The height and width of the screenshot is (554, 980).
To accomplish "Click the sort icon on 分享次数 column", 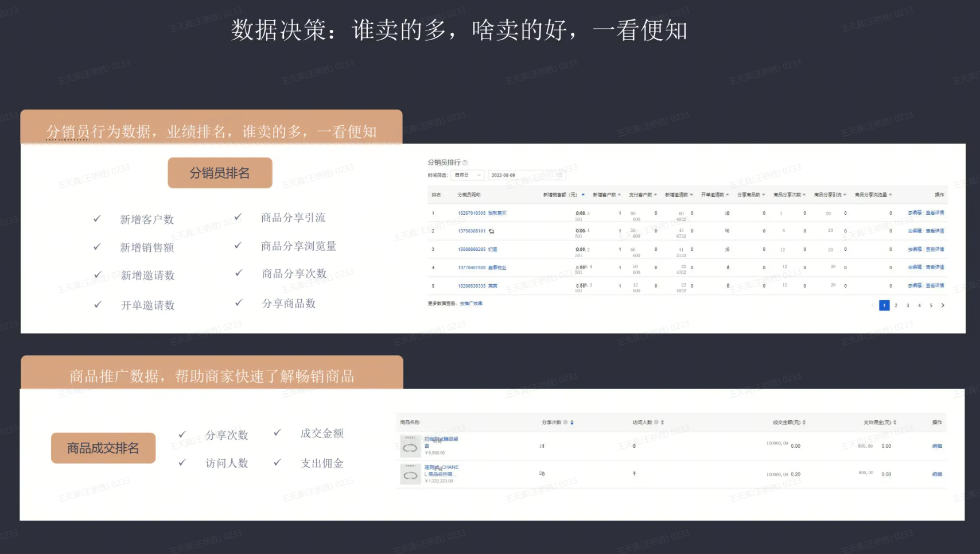I will pos(572,423).
